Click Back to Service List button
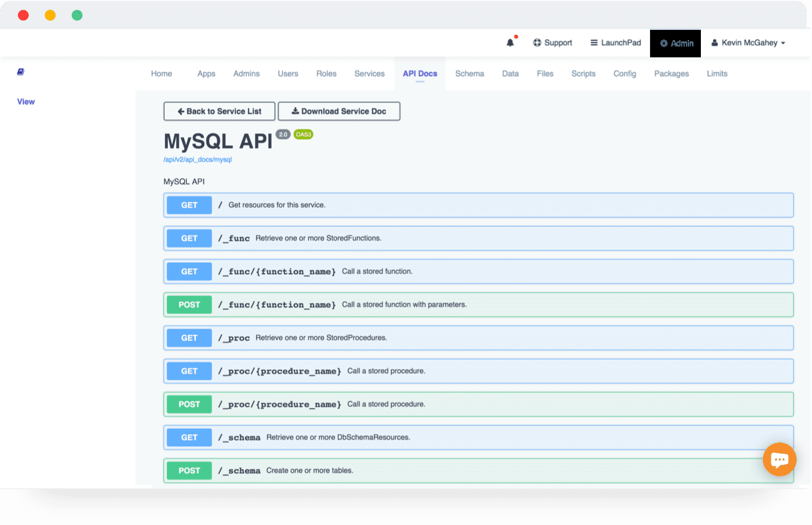 219,111
